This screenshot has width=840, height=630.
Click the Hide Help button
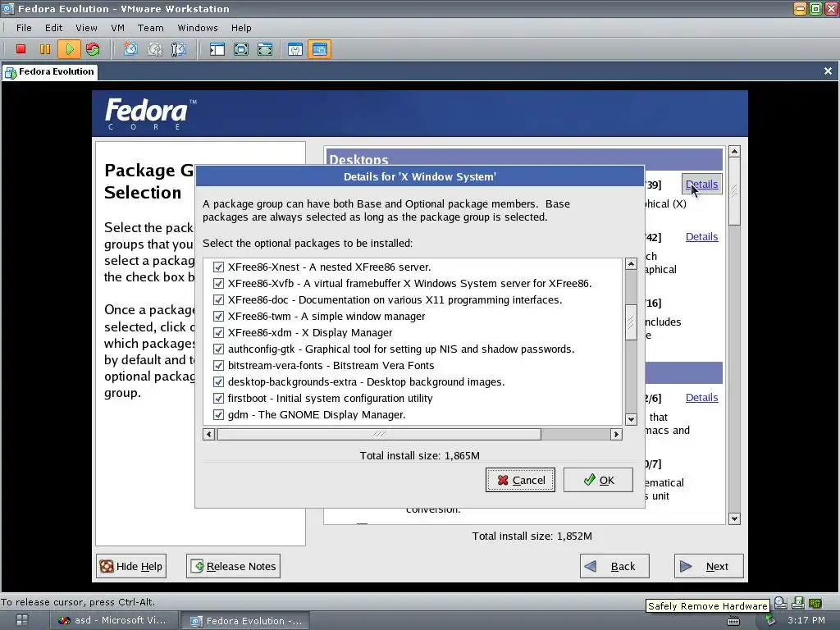pos(131,566)
